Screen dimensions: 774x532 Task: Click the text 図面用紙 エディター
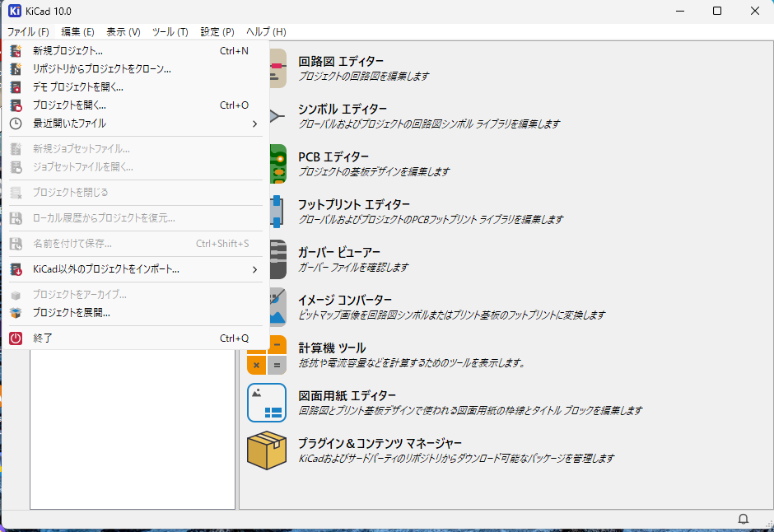point(347,396)
